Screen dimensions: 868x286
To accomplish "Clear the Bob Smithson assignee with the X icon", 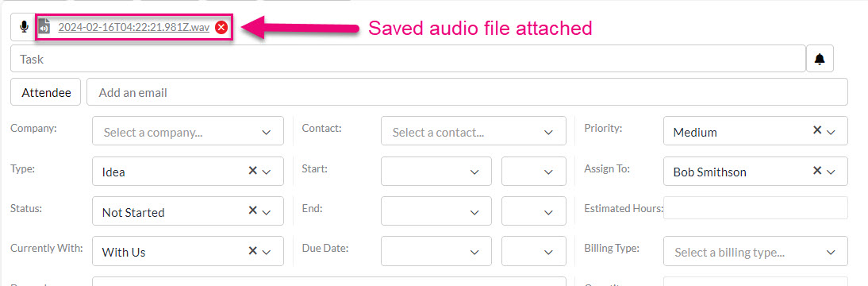I will (816, 171).
